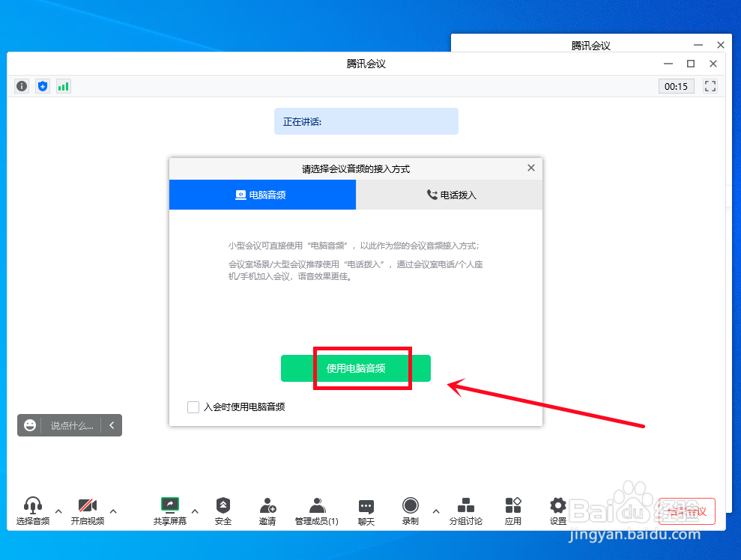Expand audio options arrow next to 选择音频

coord(58,511)
